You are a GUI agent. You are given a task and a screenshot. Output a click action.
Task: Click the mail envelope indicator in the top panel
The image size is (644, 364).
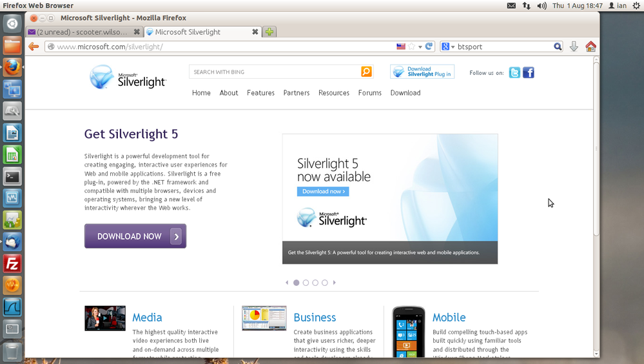click(x=511, y=5)
